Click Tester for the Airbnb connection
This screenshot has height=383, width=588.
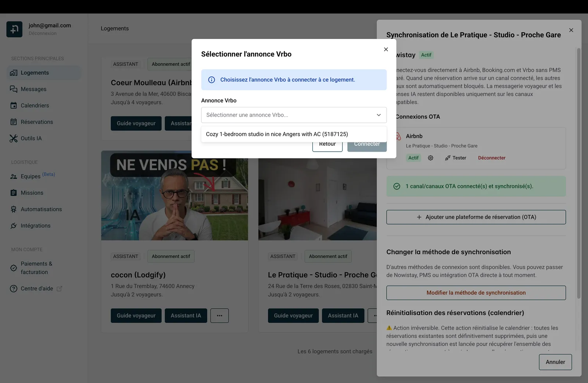point(455,158)
